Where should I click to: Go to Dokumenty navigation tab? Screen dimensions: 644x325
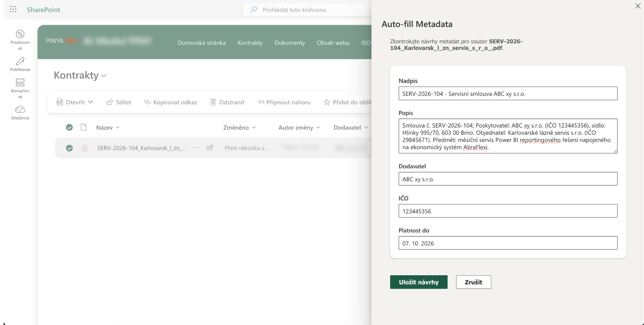point(290,43)
